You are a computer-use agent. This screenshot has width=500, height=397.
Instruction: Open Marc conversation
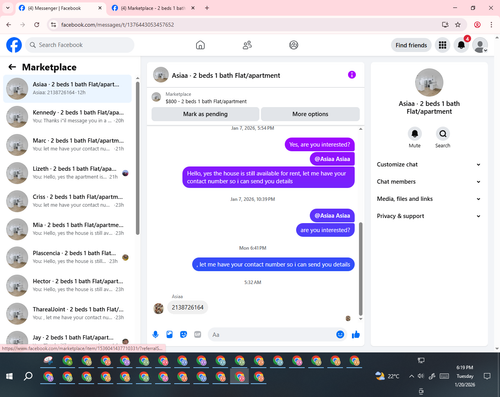(x=67, y=145)
